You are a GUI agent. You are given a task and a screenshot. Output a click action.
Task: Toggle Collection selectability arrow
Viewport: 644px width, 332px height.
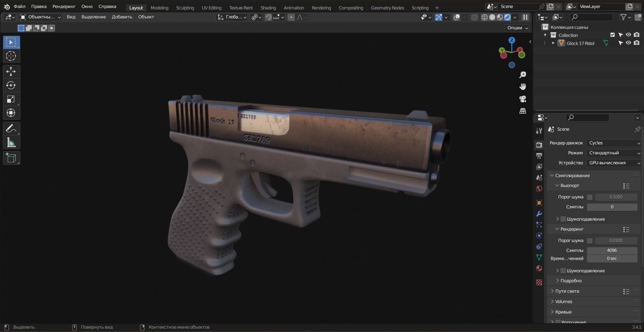click(620, 35)
